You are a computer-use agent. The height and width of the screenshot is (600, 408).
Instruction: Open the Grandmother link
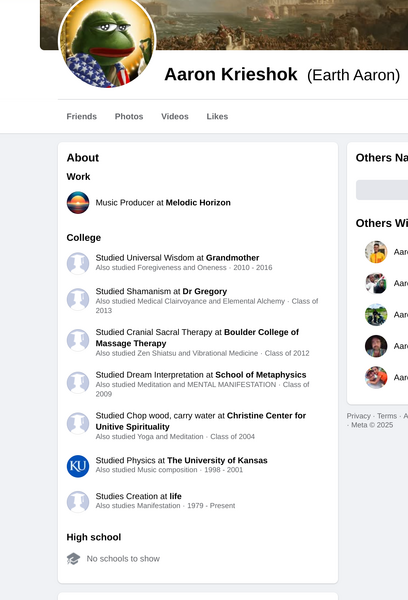(232, 258)
